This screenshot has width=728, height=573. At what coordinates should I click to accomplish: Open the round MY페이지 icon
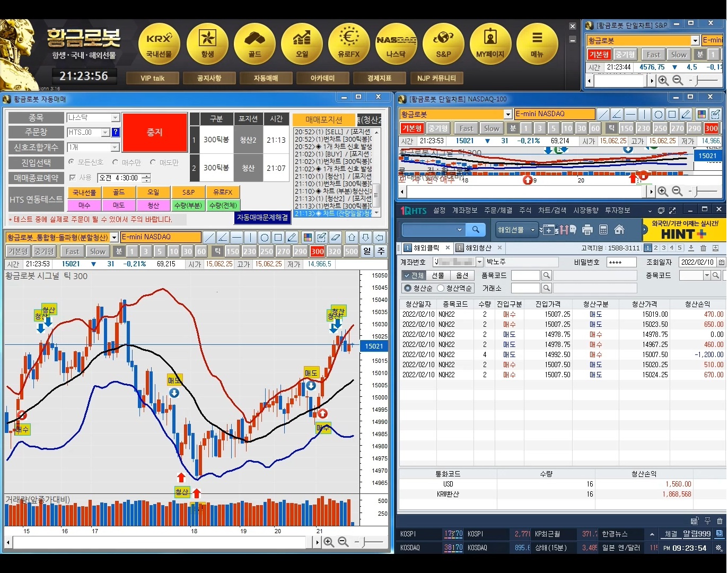click(x=490, y=44)
